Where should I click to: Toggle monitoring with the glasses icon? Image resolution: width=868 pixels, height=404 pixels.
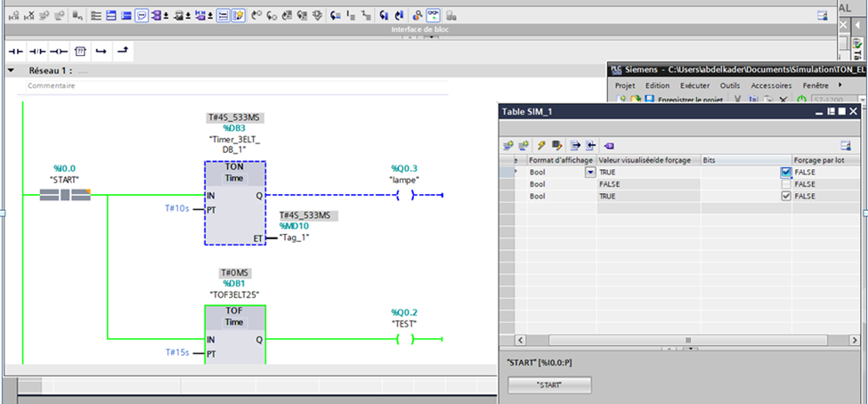point(433,16)
